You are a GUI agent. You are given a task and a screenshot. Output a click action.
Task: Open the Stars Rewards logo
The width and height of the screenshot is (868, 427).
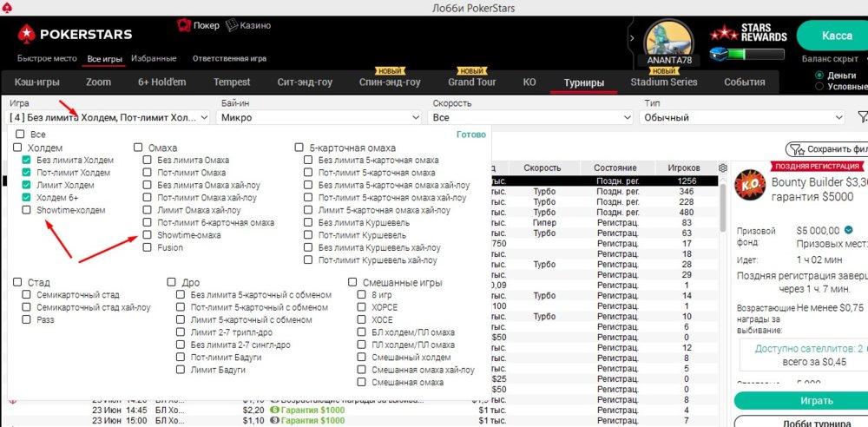click(748, 33)
